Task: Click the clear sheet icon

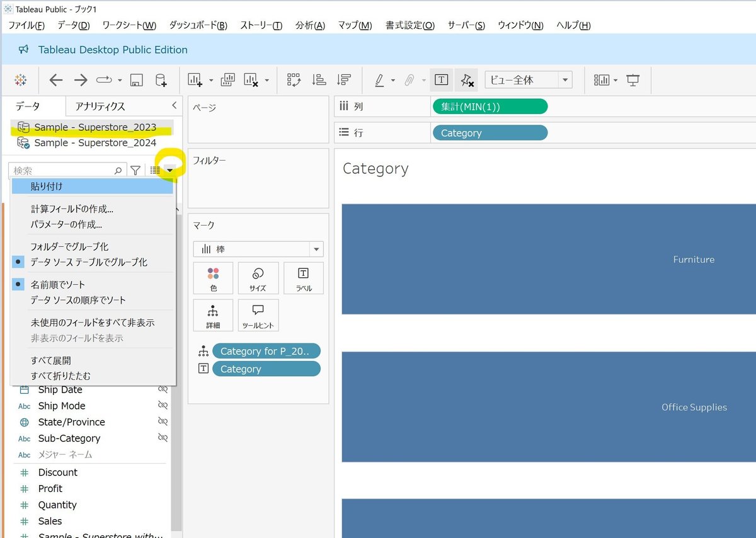Action: click(x=251, y=80)
